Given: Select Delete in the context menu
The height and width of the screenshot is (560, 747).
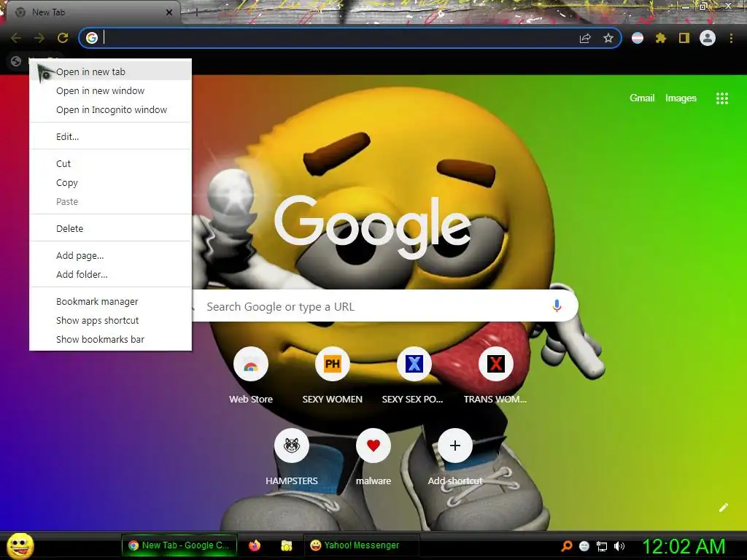Looking at the screenshot, I should (111, 228).
